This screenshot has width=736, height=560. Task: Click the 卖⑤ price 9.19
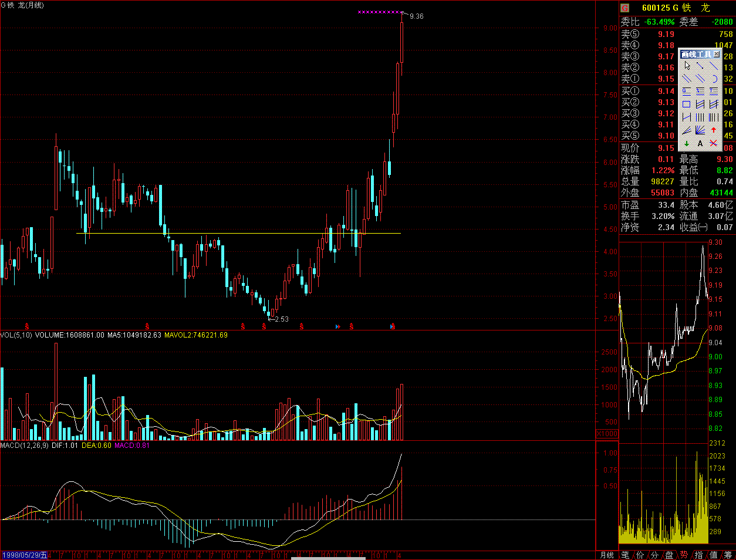coord(666,34)
